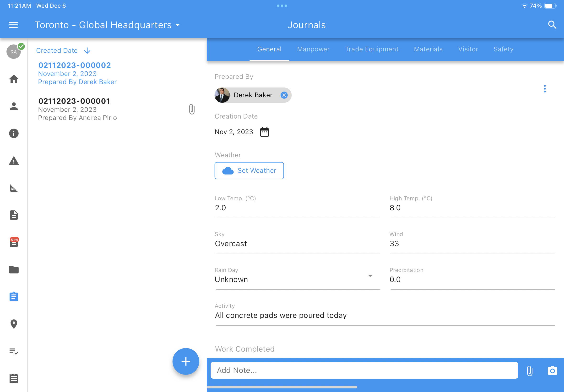This screenshot has width=564, height=392.
Task: Open the home sidebar icon
Action: [14, 79]
